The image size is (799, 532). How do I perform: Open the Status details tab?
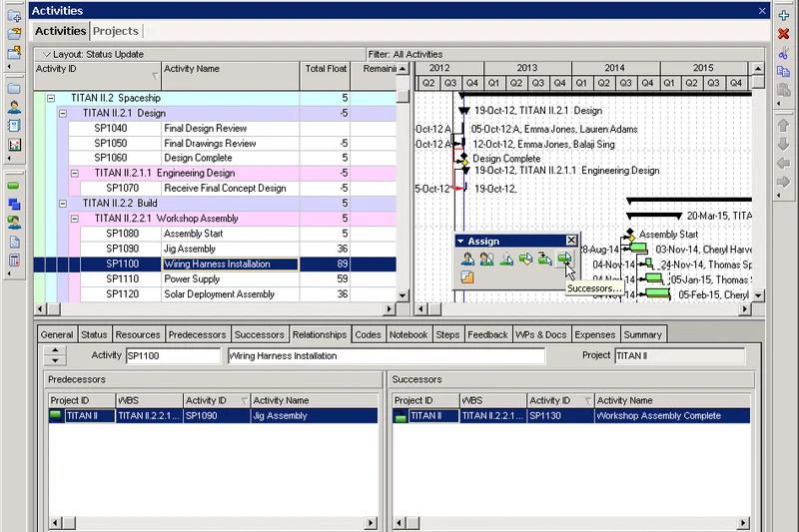94,334
